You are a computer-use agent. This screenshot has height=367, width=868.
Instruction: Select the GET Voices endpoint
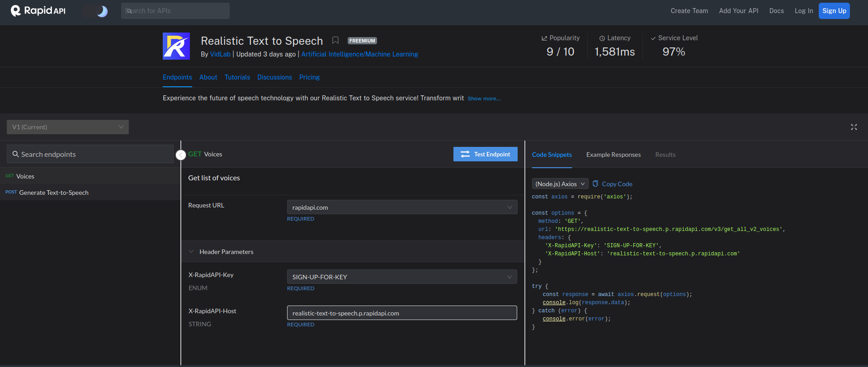point(90,176)
